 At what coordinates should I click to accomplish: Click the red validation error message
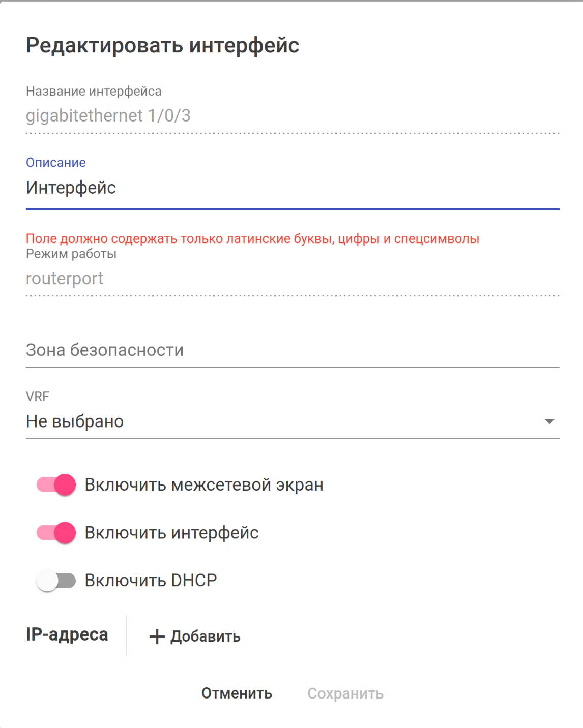(252, 239)
